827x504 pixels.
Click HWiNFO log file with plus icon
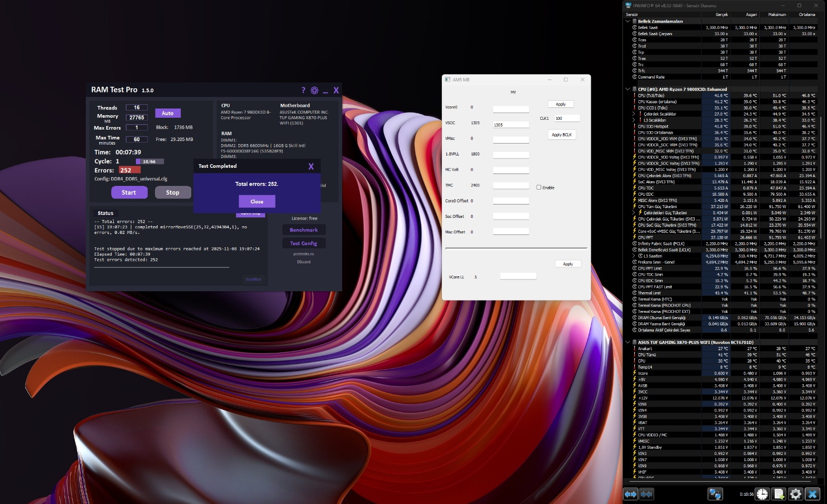779,494
